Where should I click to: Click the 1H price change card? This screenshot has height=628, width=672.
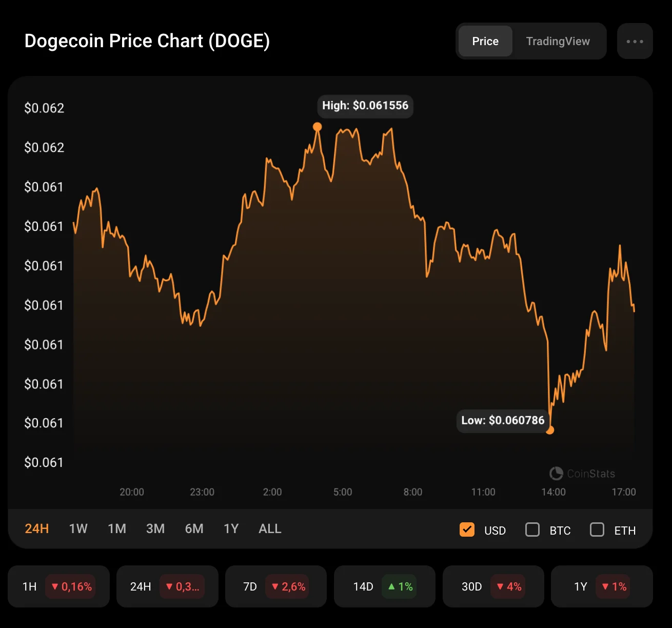(58, 586)
